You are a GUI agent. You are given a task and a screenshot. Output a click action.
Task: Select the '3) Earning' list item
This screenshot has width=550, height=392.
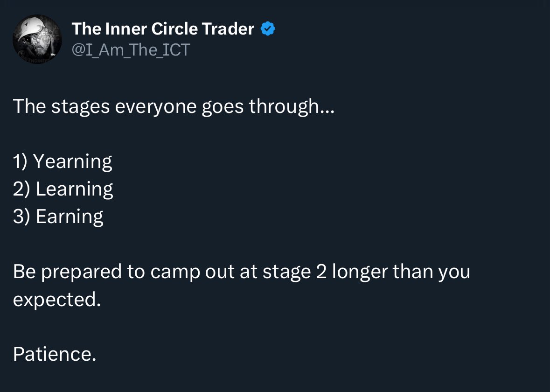(58, 217)
